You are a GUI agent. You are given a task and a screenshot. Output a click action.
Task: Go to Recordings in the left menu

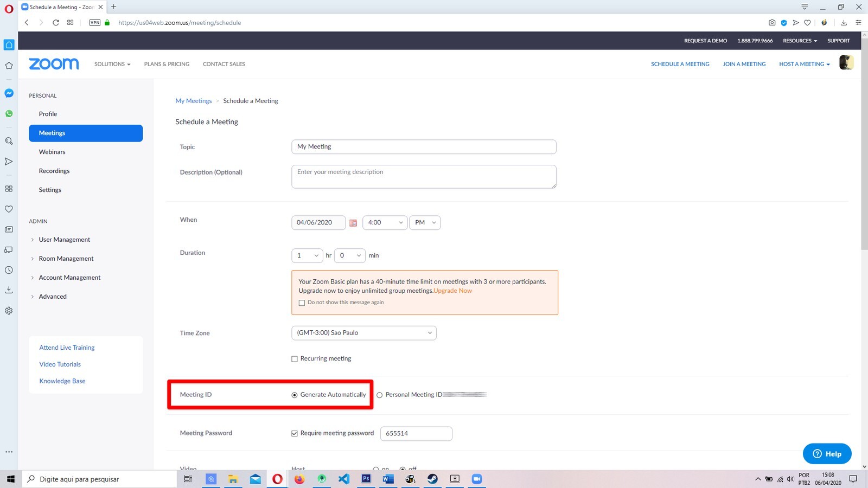54,171
